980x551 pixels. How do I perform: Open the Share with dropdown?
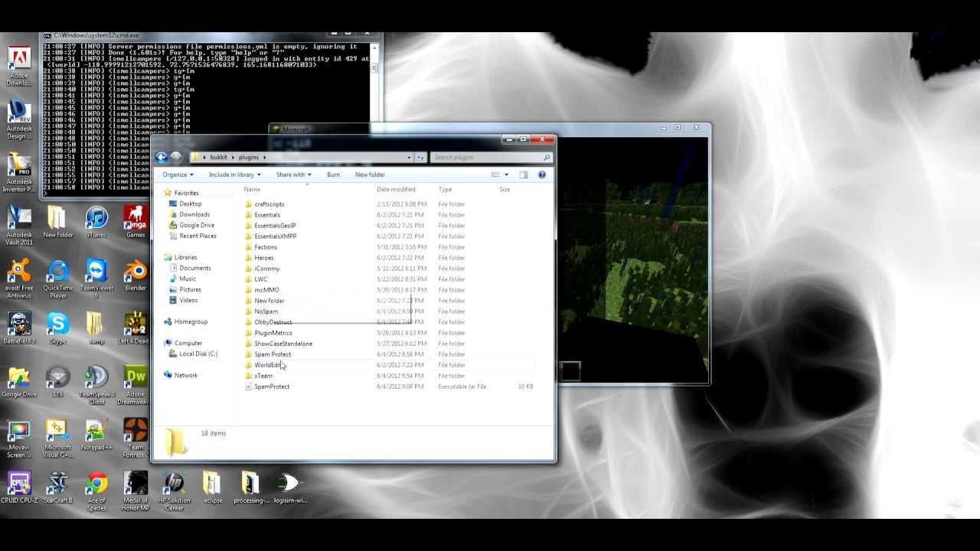294,174
